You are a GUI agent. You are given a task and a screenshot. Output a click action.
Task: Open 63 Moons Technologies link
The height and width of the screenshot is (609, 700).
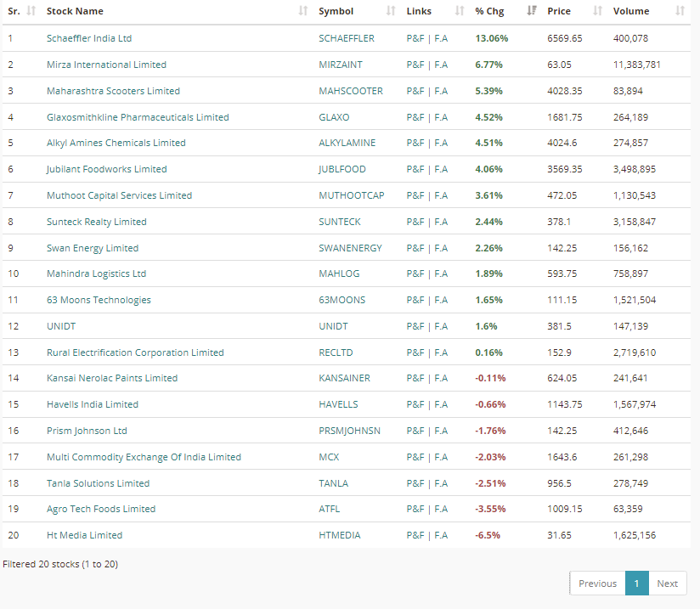click(x=99, y=300)
